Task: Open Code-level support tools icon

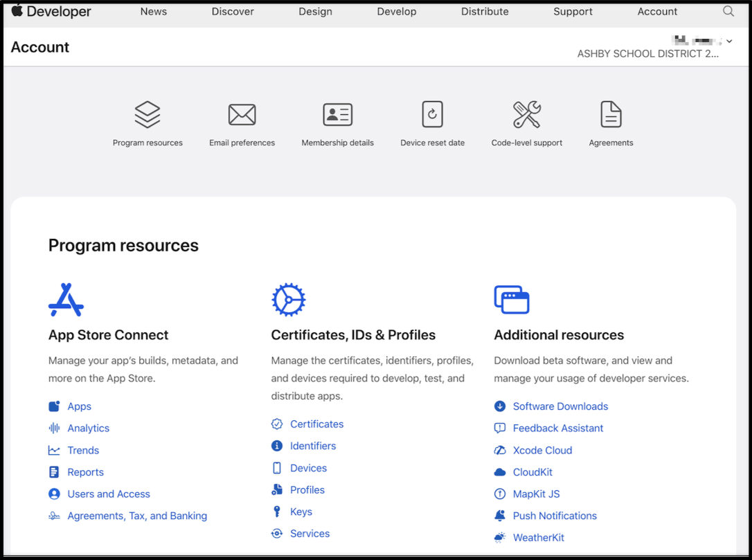Action: point(526,114)
